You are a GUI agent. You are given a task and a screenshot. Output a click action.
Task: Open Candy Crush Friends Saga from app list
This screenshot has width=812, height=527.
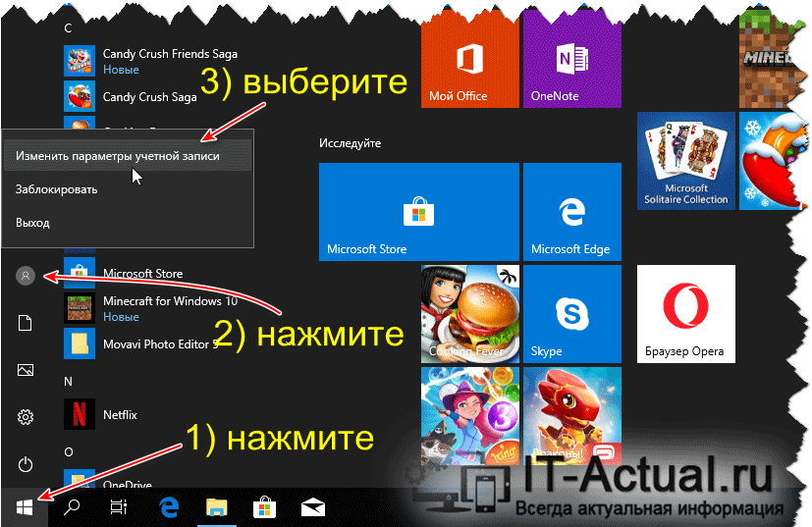pyautogui.click(x=151, y=61)
